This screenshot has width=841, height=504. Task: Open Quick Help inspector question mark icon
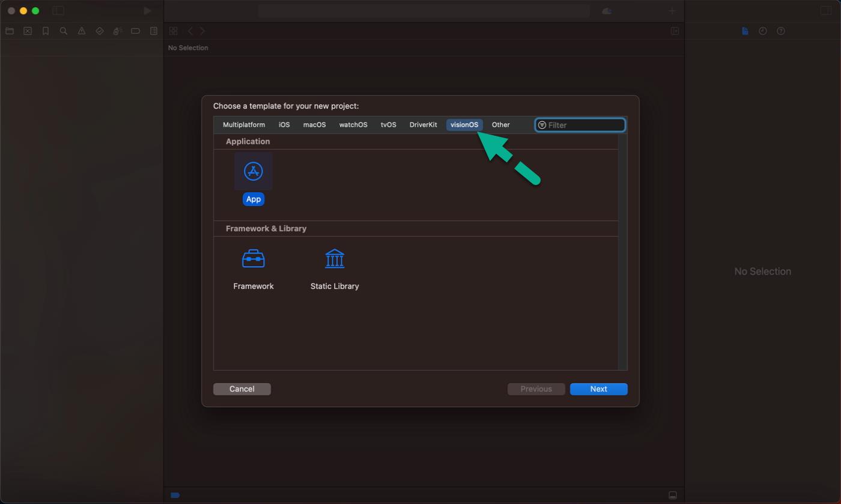[782, 31]
